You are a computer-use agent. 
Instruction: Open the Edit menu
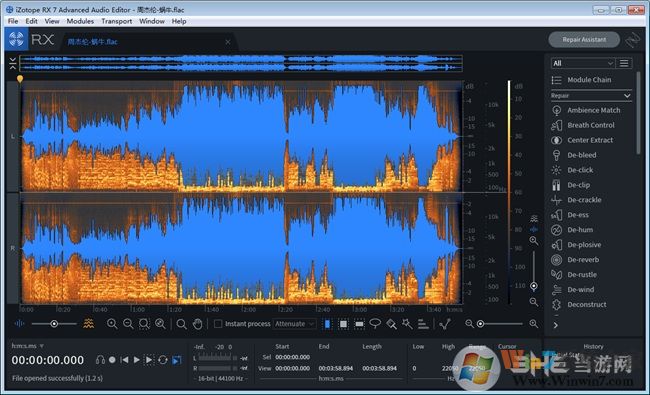(32, 21)
